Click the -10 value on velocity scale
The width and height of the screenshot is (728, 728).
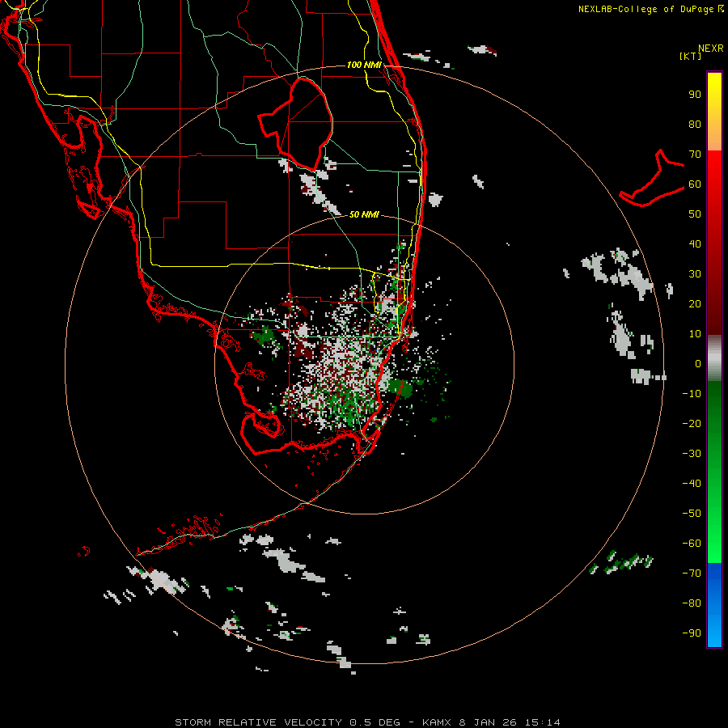(x=692, y=394)
